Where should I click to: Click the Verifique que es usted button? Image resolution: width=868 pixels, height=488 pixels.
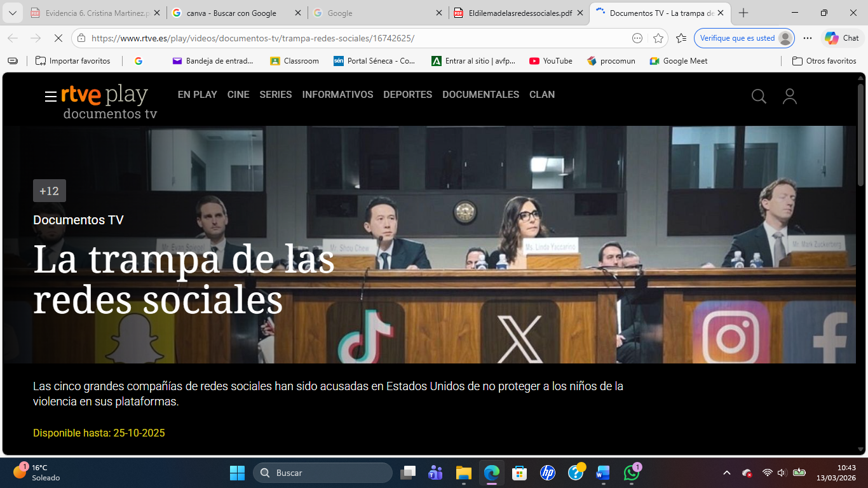[x=737, y=38]
